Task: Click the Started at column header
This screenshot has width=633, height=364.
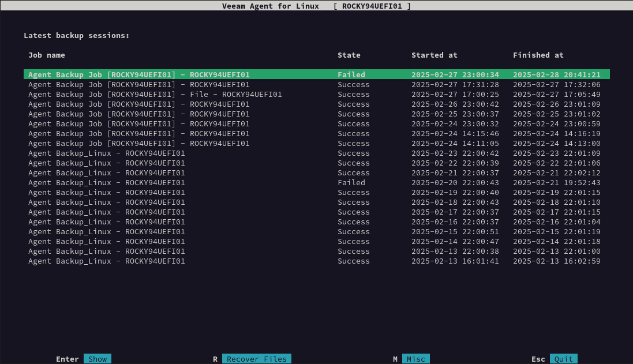Action: click(x=435, y=55)
